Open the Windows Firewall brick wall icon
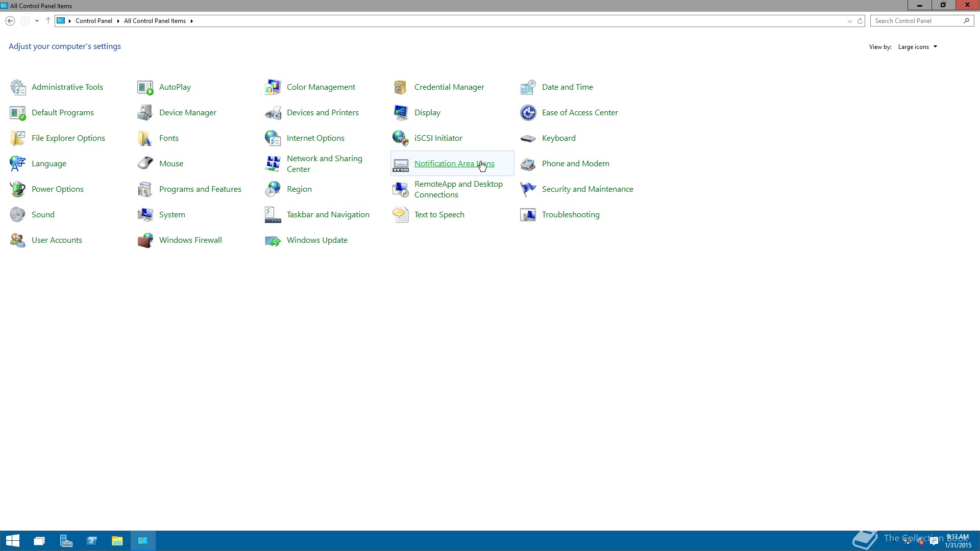980x551 pixels. (x=145, y=240)
